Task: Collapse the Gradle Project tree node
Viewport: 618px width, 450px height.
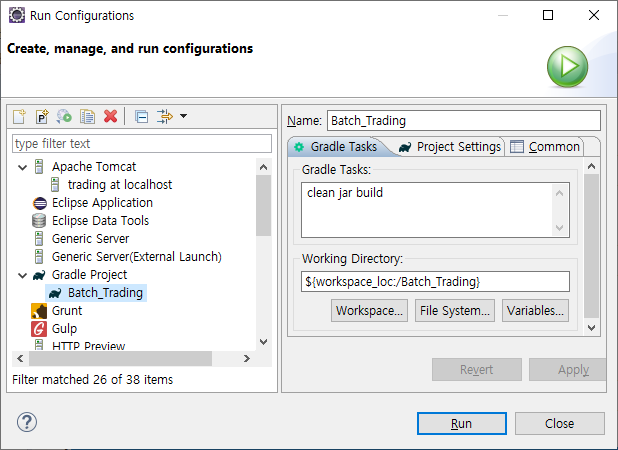Action: click(x=22, y=275)
